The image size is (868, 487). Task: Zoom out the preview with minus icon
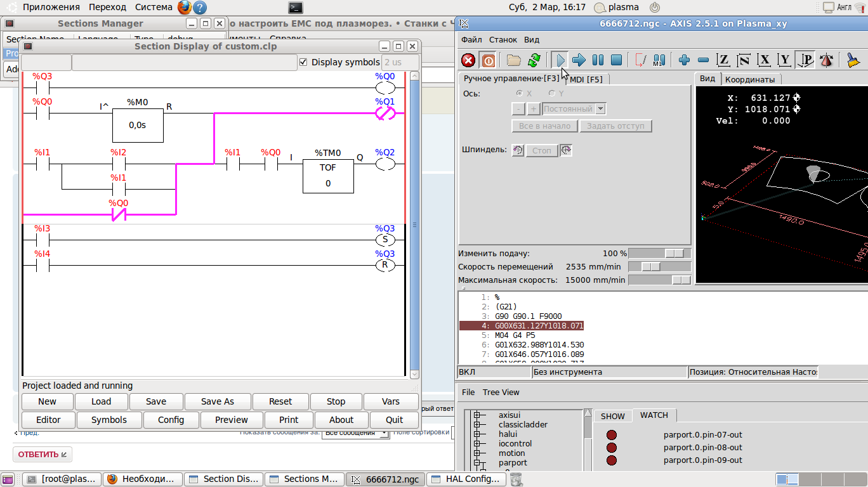(703, 60)
